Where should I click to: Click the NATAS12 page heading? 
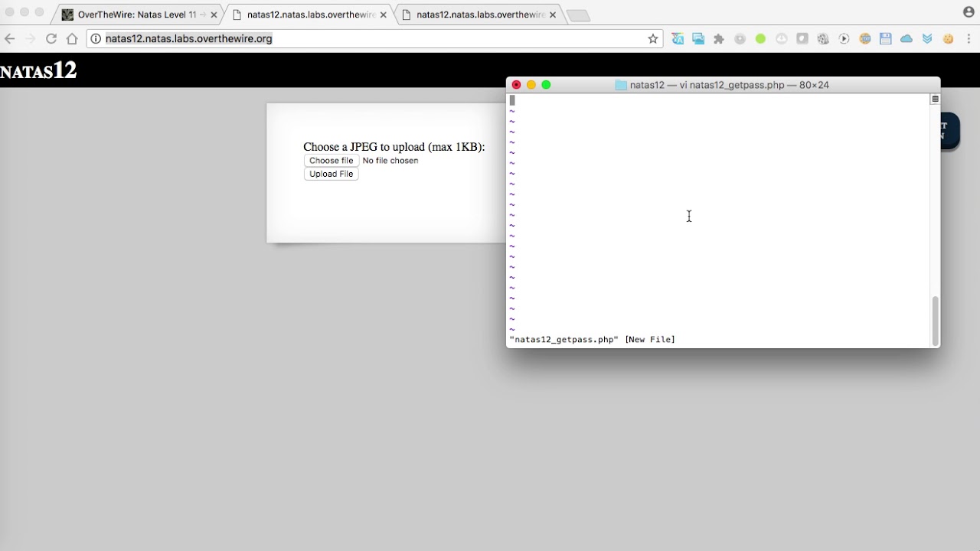pos(38,70)
